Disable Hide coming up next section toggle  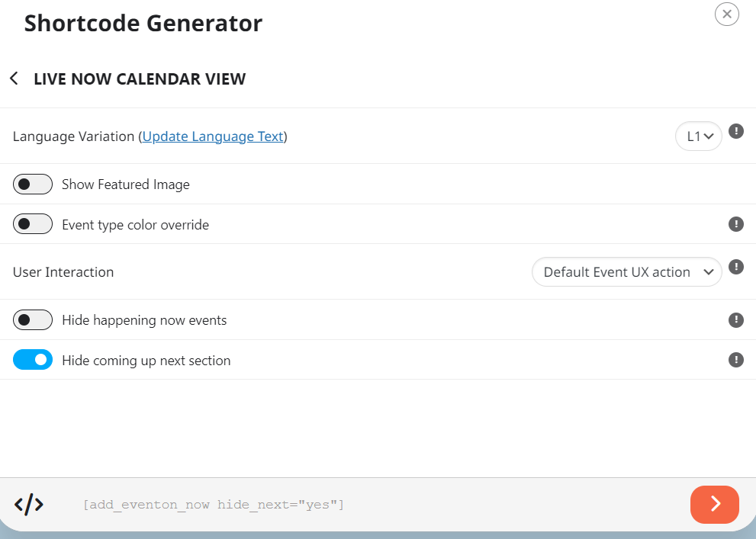(33, 360)
